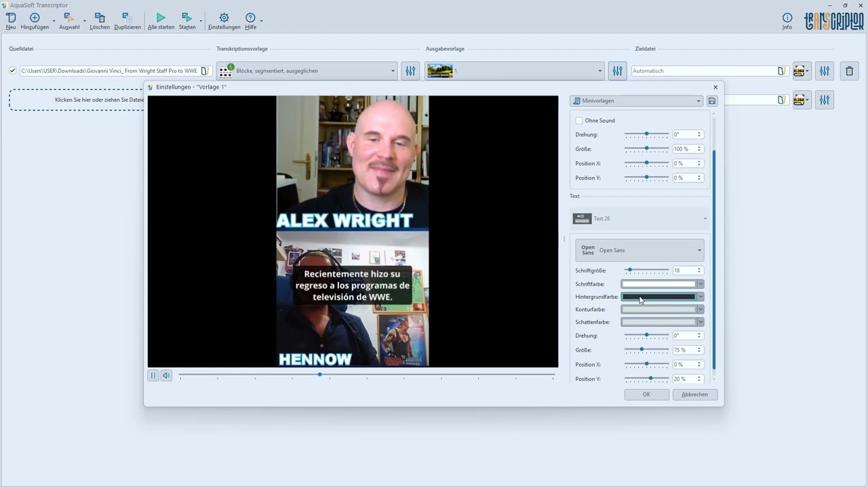Click the Hinzufügen plus icon
Screen dimensions: 868x488
35,18
